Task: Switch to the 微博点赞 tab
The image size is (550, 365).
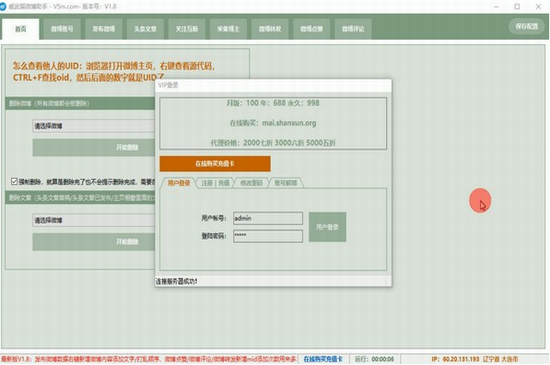Action: [x=311, y=29]
